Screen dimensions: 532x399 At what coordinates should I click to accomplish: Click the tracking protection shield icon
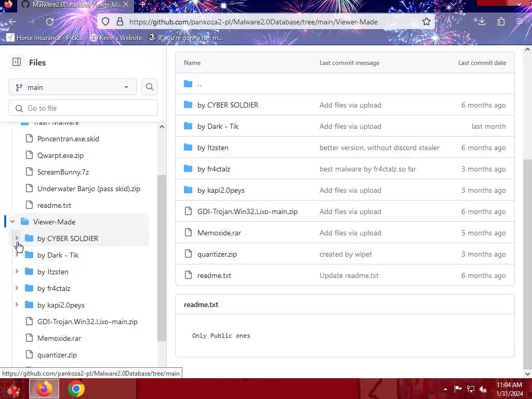[105, 22]
